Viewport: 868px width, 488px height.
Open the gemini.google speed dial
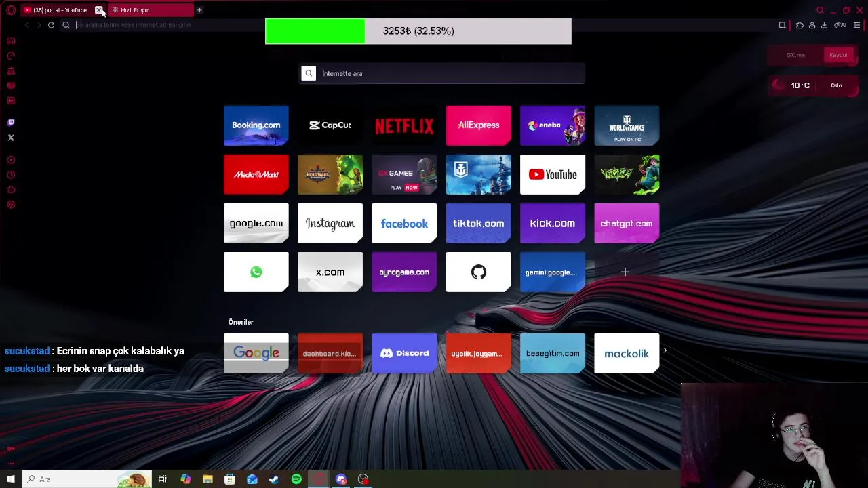[x=552, y=272]
